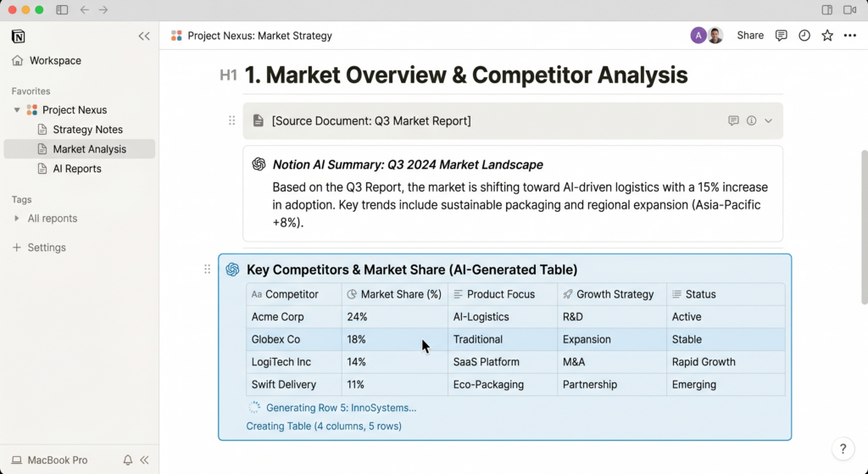This screenshot has height=474, width=868.
Task: Click the 'Rapid Growth' status cell
Action: pos(726,362)
